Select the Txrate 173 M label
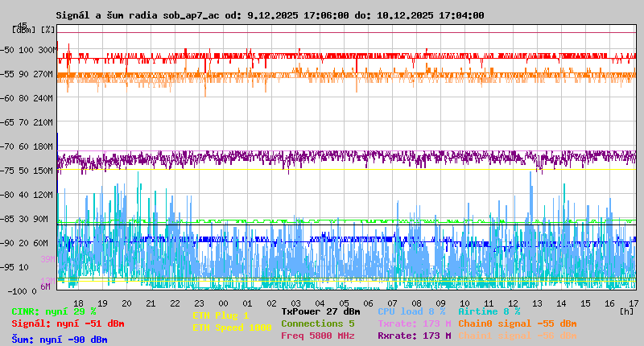The width and height of the screenshot is (644, 346). (x=414, y=323)
